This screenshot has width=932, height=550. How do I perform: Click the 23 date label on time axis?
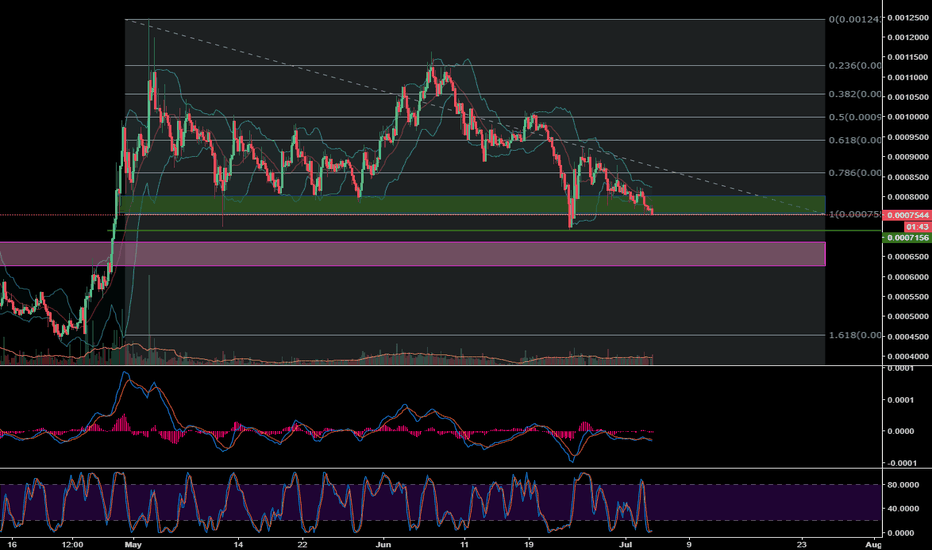[802, 544]
